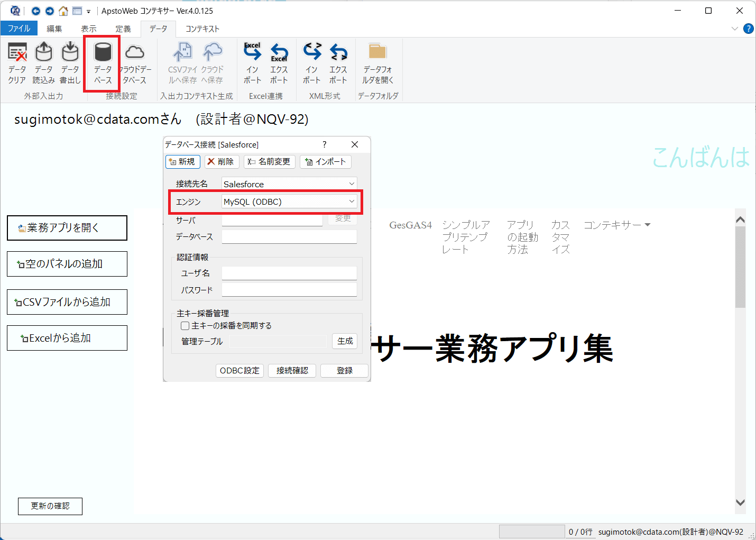
Task: Click the 名前変更 button in dialog
Action: 270,162
